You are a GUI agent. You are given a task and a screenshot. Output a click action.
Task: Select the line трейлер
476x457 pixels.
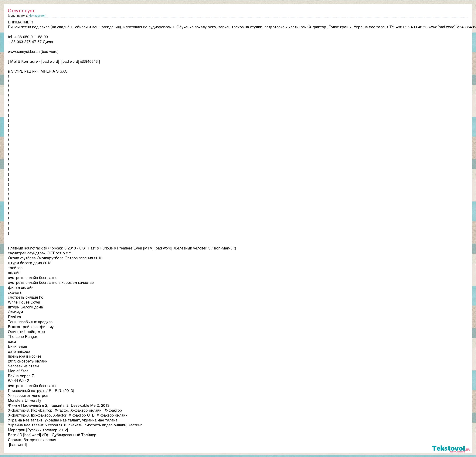pyautogui.click(x=15, y=268)
